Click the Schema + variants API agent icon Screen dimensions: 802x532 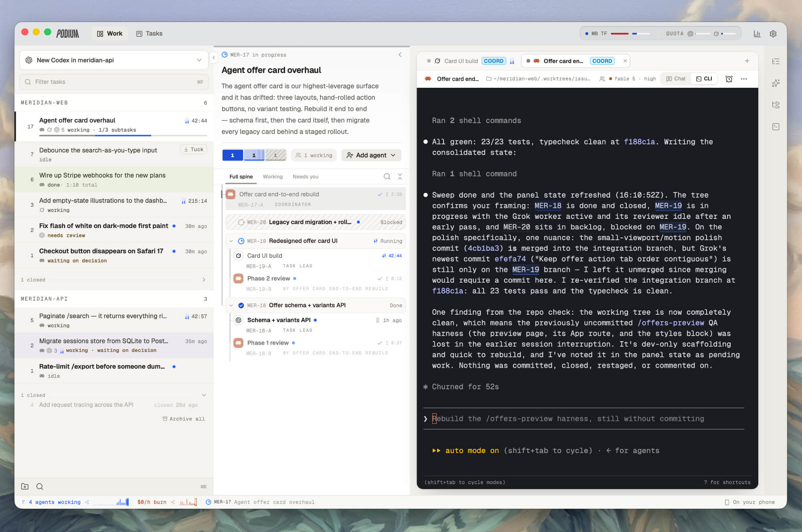pyautogui.click(x=239, y=320)
